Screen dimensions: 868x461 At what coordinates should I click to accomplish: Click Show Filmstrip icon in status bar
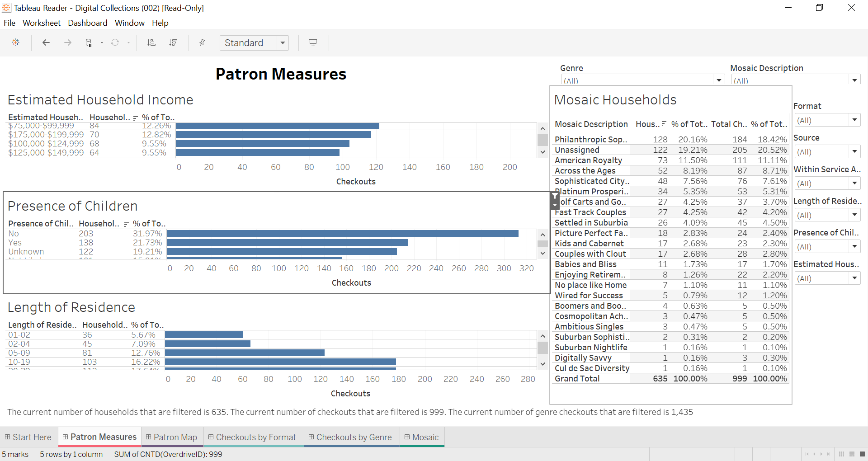[852, 454]
